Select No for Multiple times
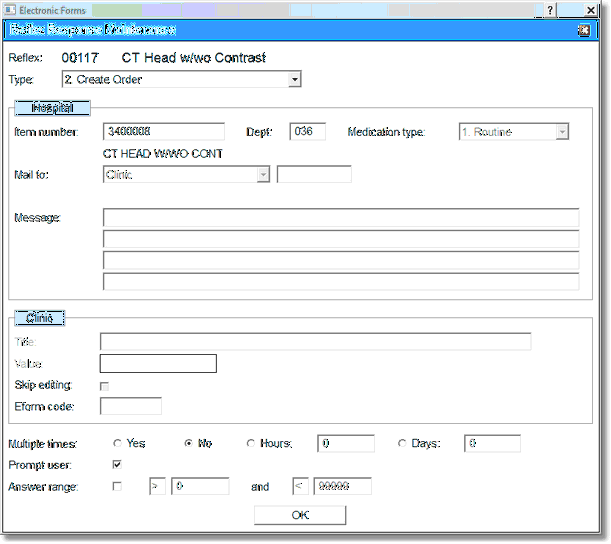The width and height of the screenshot is (611, 544). (x=188, y=443)
